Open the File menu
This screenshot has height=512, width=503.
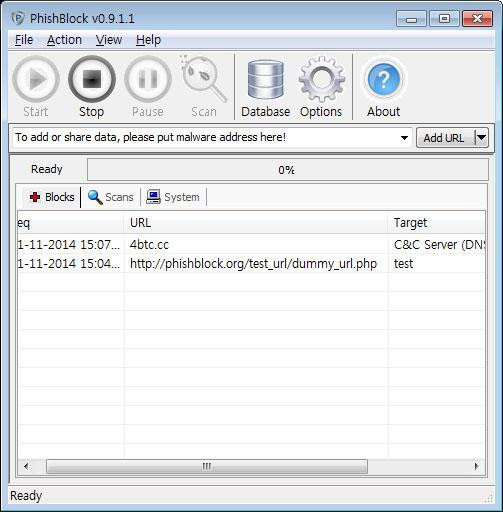click(x=24, y=40)
